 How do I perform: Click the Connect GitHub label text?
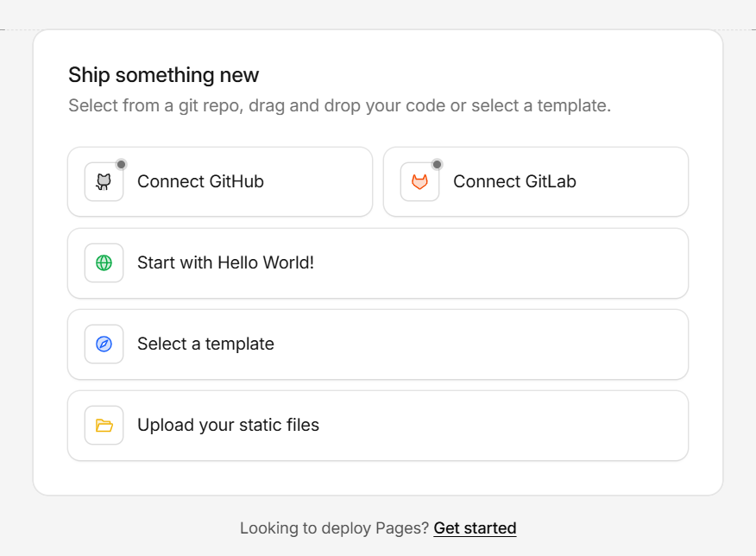200,181
